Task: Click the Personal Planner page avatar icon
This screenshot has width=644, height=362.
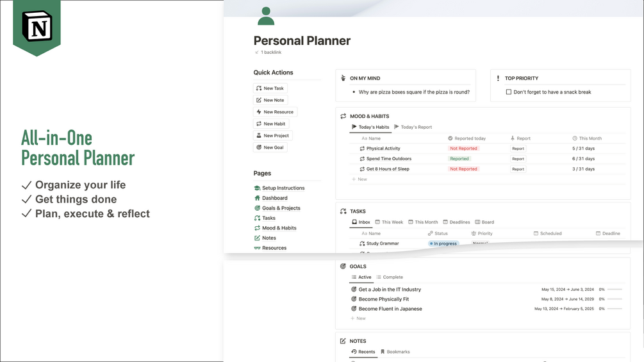Action: 266,16
